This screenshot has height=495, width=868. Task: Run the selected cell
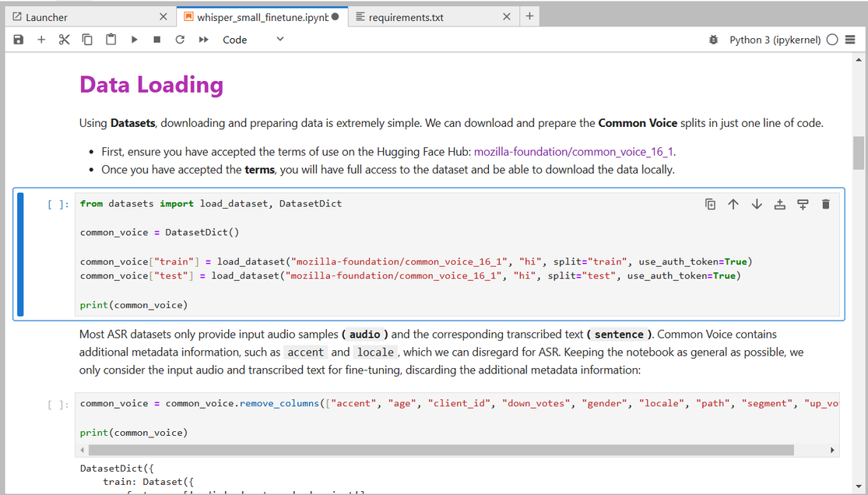(134, 40)
